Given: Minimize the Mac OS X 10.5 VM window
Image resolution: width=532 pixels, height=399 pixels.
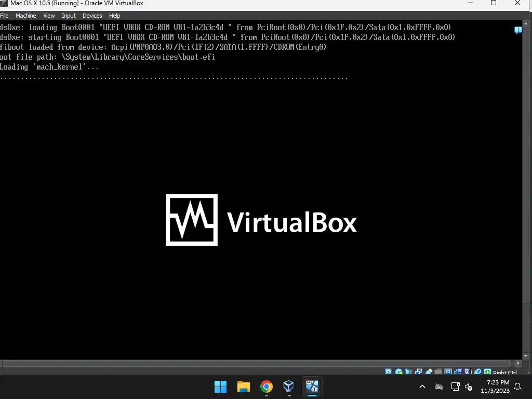Looking at the screenshot, I should [x=470, y=3].
